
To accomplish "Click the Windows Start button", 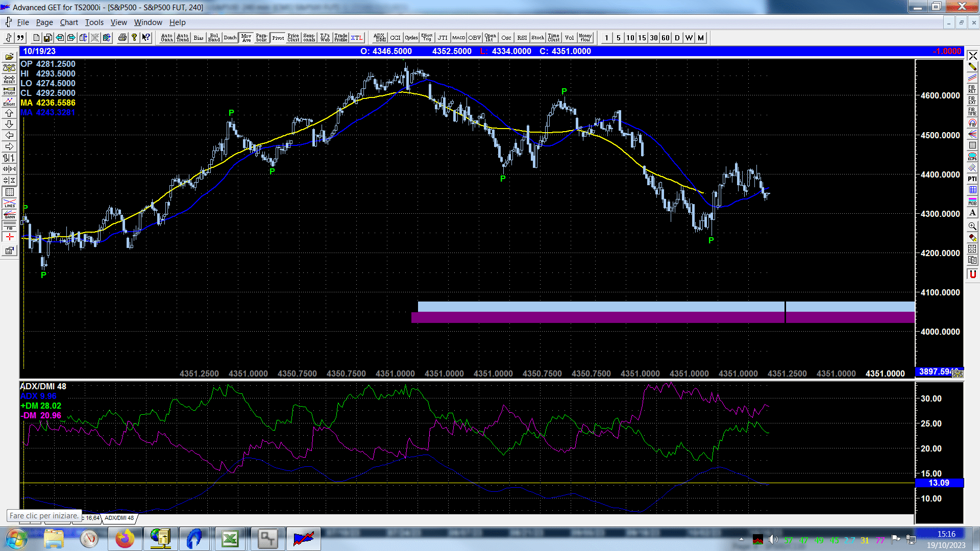I will click(x=16, y=539).
